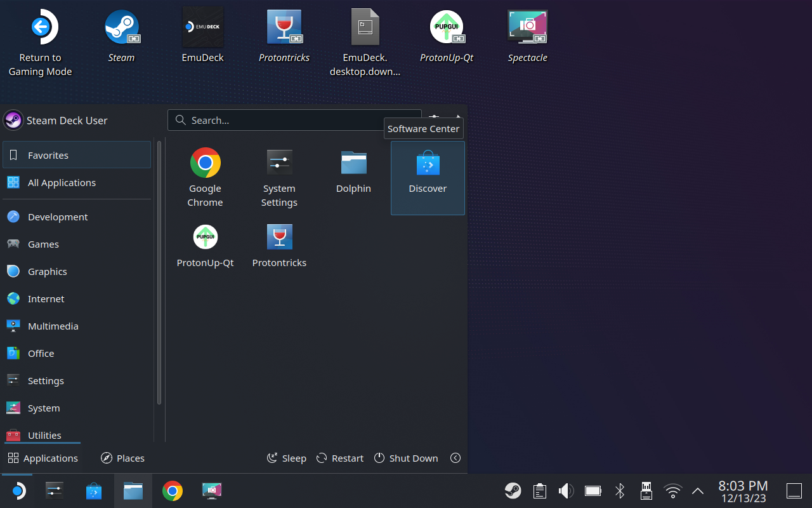Launch Discover software center in Favorites
812x508 pixels.
pos(428,178)
